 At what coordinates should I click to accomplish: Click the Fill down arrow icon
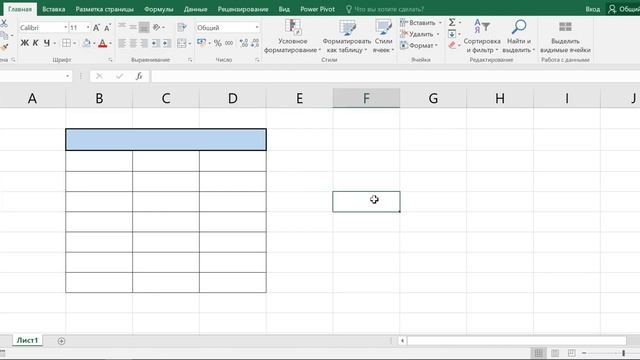pos(452,34)
